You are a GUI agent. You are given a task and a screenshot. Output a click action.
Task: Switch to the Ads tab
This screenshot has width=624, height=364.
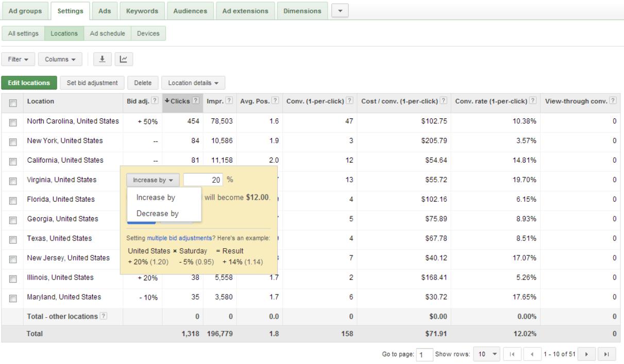pyautogui.click(x=106, y=11)
